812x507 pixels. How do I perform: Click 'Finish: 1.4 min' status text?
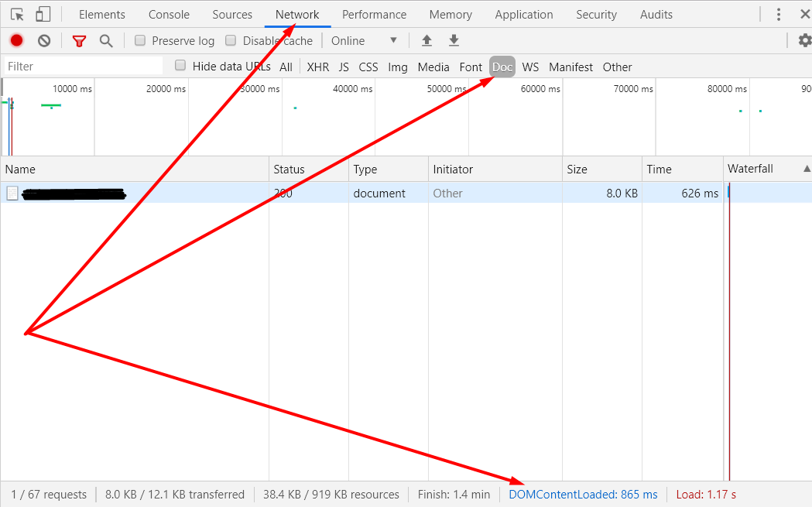(454, 495)
